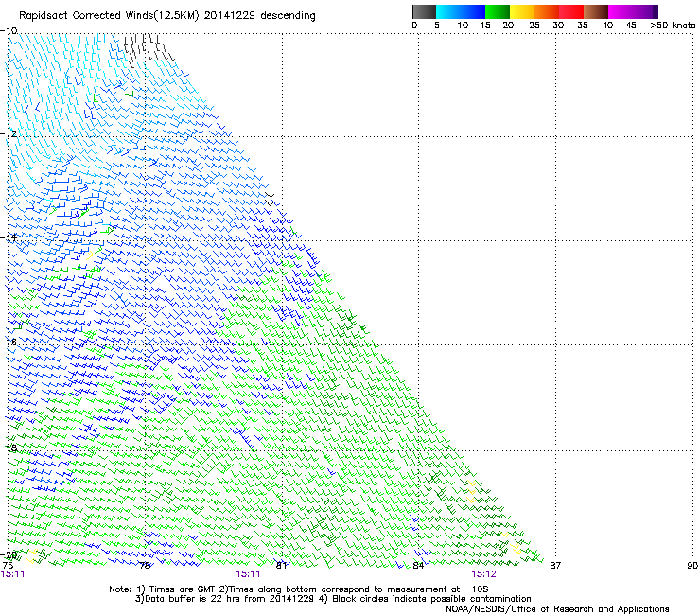This screenshot has height=615, width=700.
Task: Click the '-16' latitude axis label
Action: 9,342
